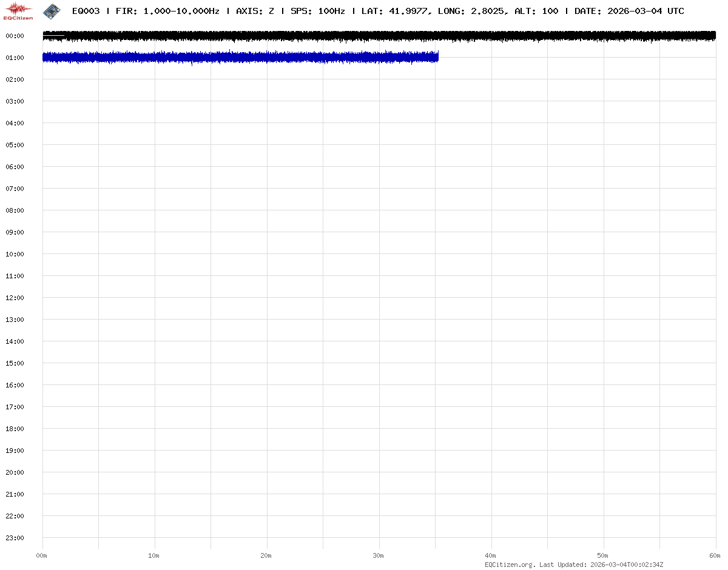The width and height of the screenshot is (728, 570).
Task: Select the 00:00 hour row label
Action: click(x=15, y=36)
